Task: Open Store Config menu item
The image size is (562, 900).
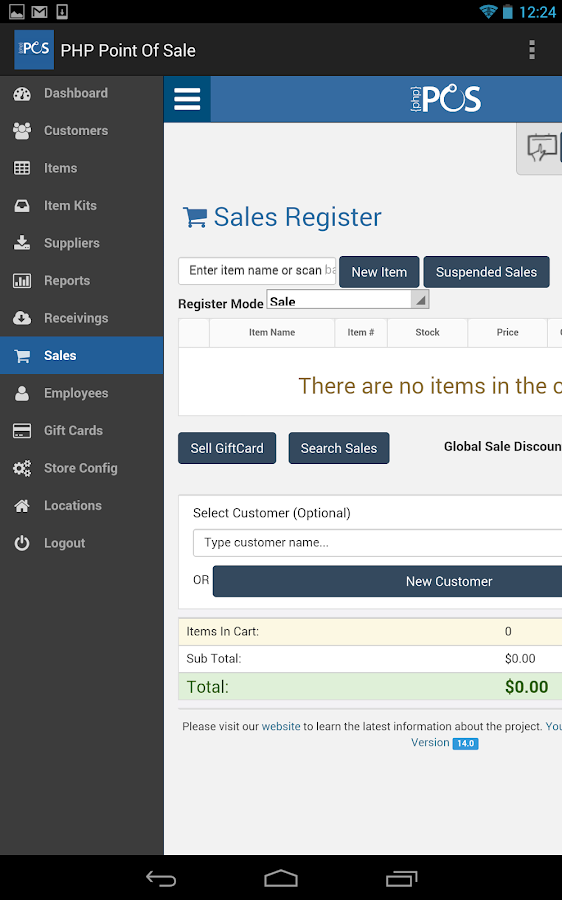Action: [x=82, y=468]
